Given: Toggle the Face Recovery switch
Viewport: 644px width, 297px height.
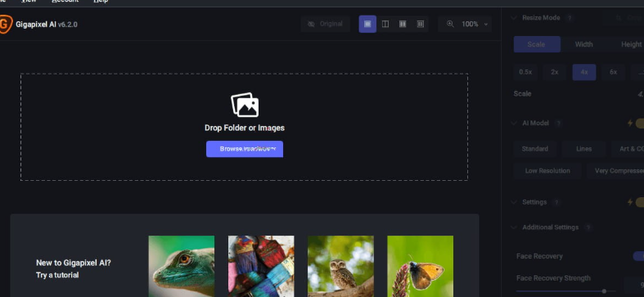Looking at the screenshot, I should (x=638, y=256).
